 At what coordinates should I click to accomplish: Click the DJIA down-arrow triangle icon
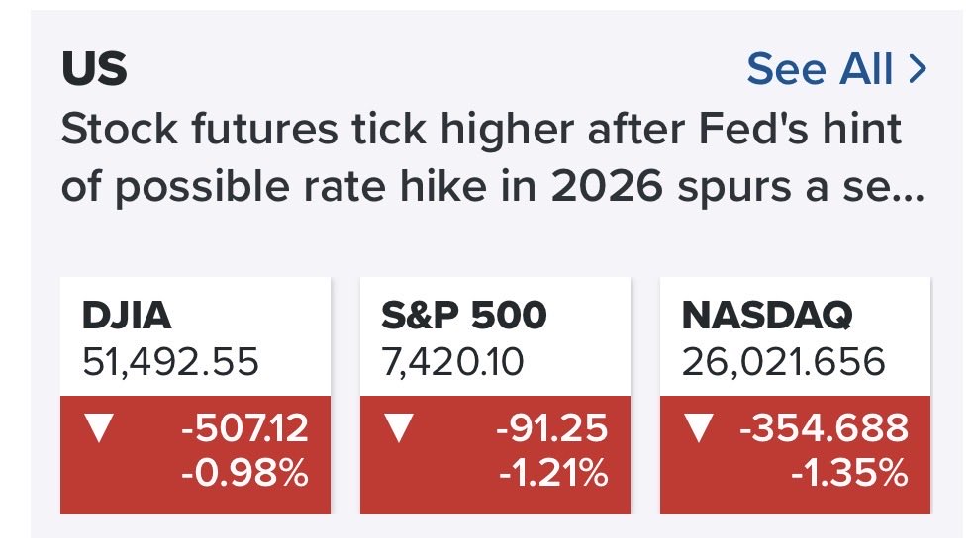click(x=99, y=427)
